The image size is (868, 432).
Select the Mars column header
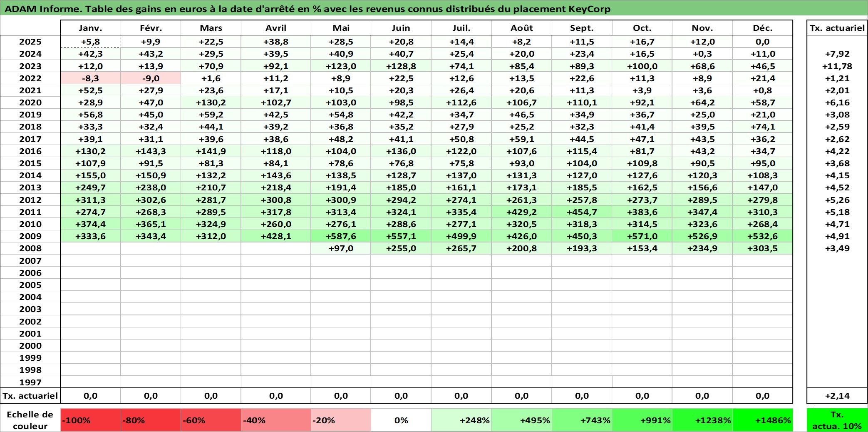pyautogui.click(x=211, y=28)
